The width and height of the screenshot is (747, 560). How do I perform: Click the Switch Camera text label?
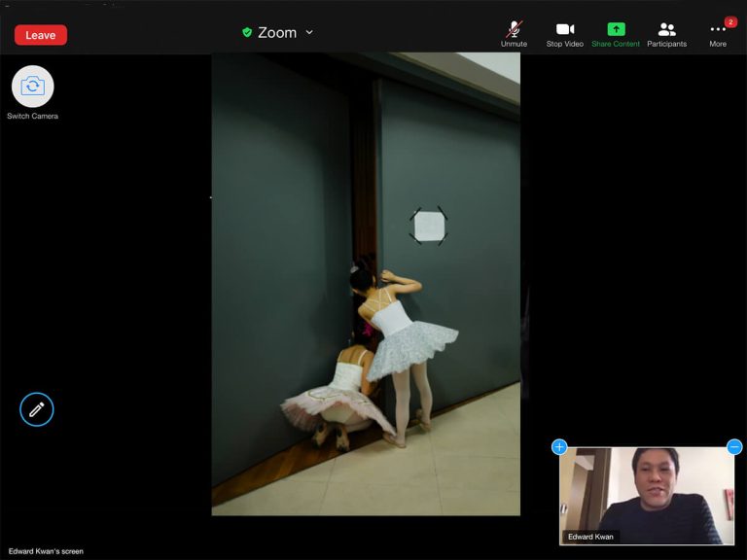click(x=32, y=117)
